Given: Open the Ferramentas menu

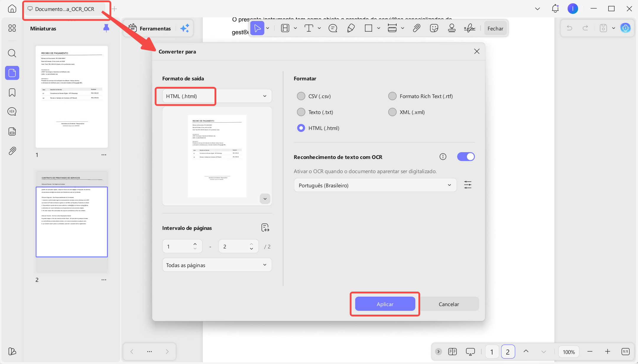Looking at the screenshot, I should tap(150, 28).
